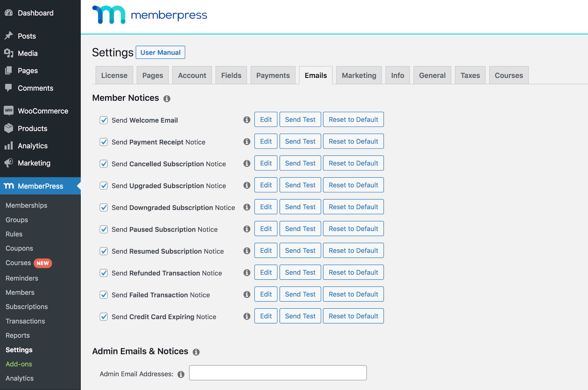Open the User Manual button
The image size is (588, 390).
(160, 52)
